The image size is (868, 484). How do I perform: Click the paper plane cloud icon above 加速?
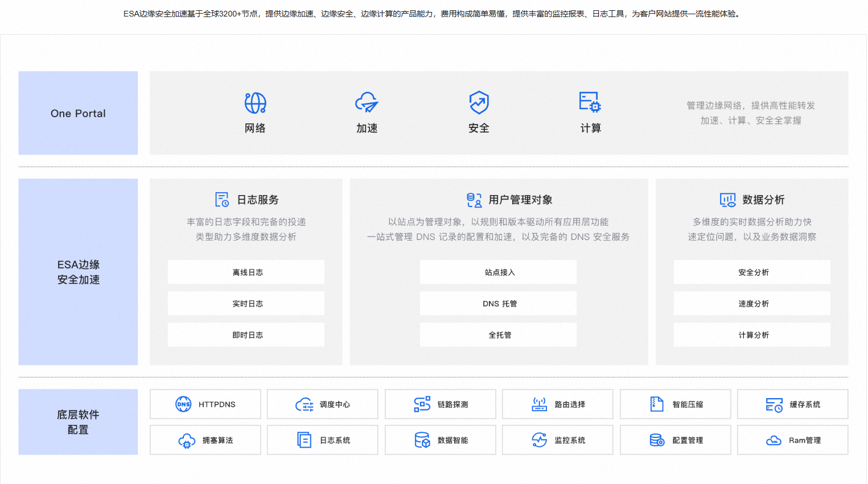tap(367, 103)
